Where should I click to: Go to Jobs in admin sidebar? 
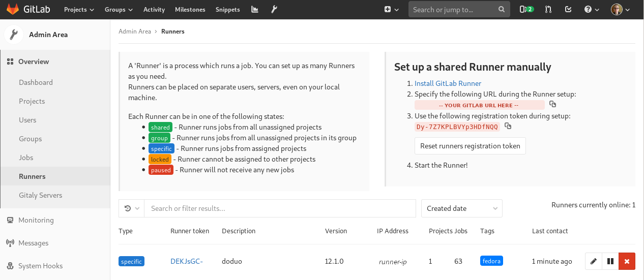26,158
